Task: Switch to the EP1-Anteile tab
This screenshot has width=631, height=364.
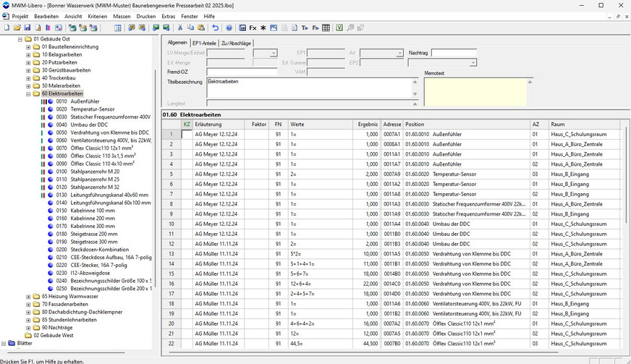Action: [204, 43]
